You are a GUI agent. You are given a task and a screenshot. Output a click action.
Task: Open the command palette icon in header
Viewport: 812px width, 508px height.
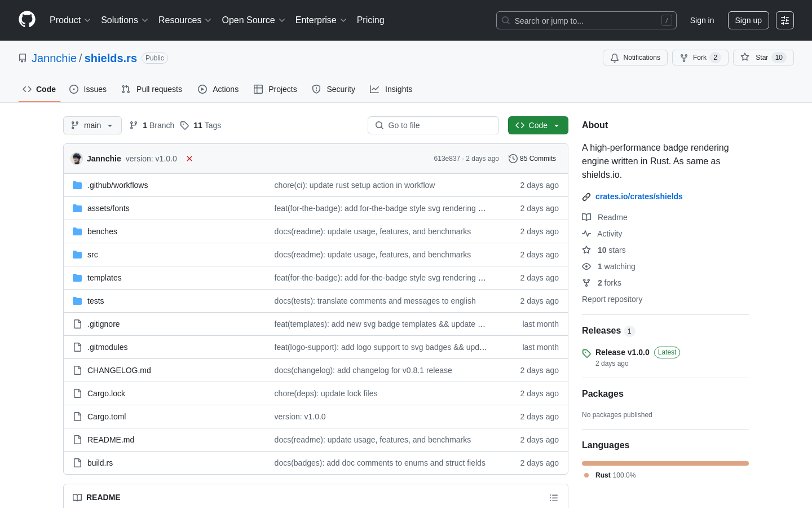(785, 20)
